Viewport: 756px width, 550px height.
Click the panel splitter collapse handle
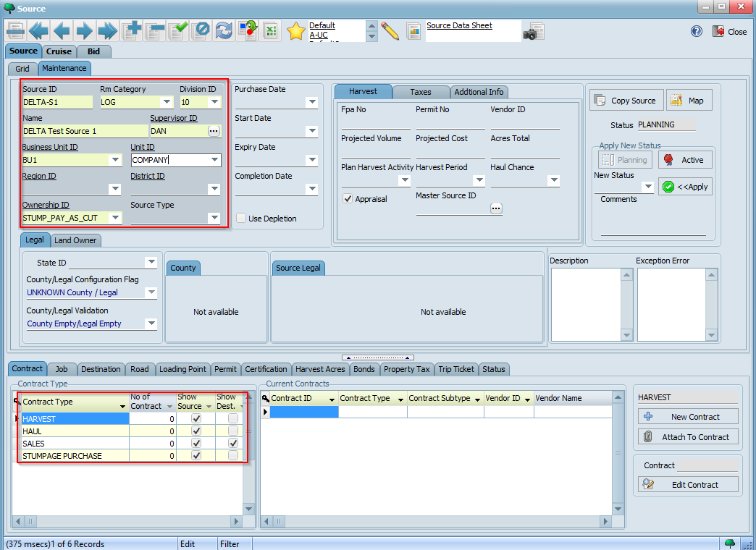pyautogui.click(x=377, y=357)
